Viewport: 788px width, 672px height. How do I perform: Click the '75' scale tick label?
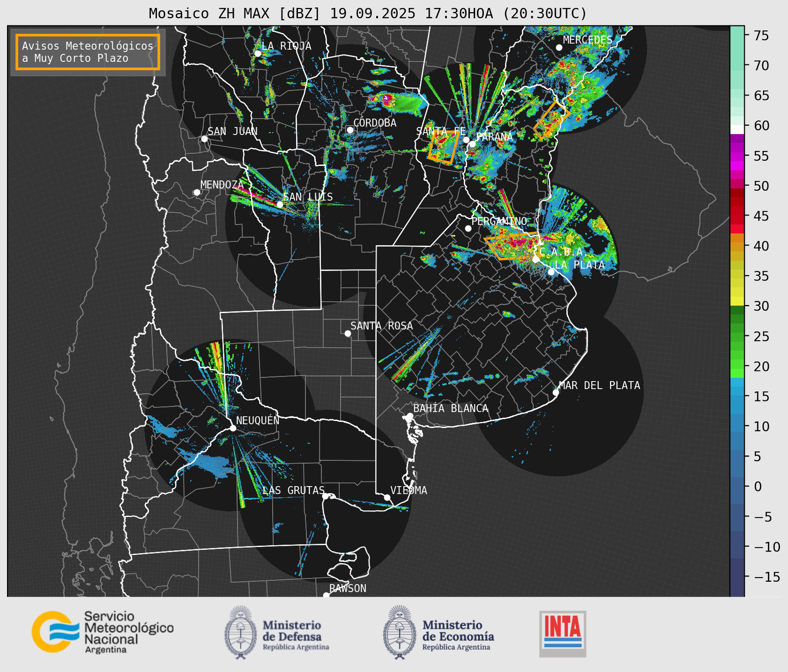point(760,36)
